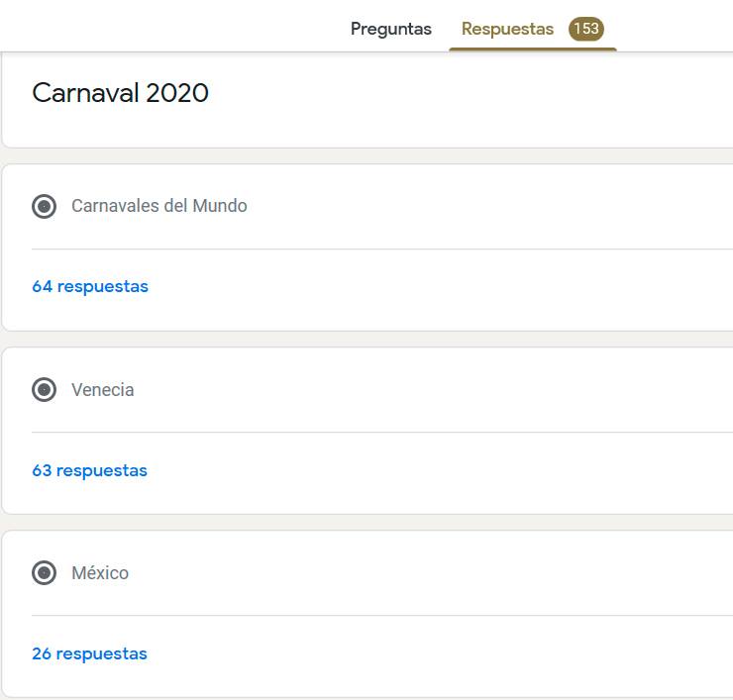The height and width of the screenshot is (700, 733).
Task: Select the México question title text
Action: pyautogui.click(x=100, y=573)
